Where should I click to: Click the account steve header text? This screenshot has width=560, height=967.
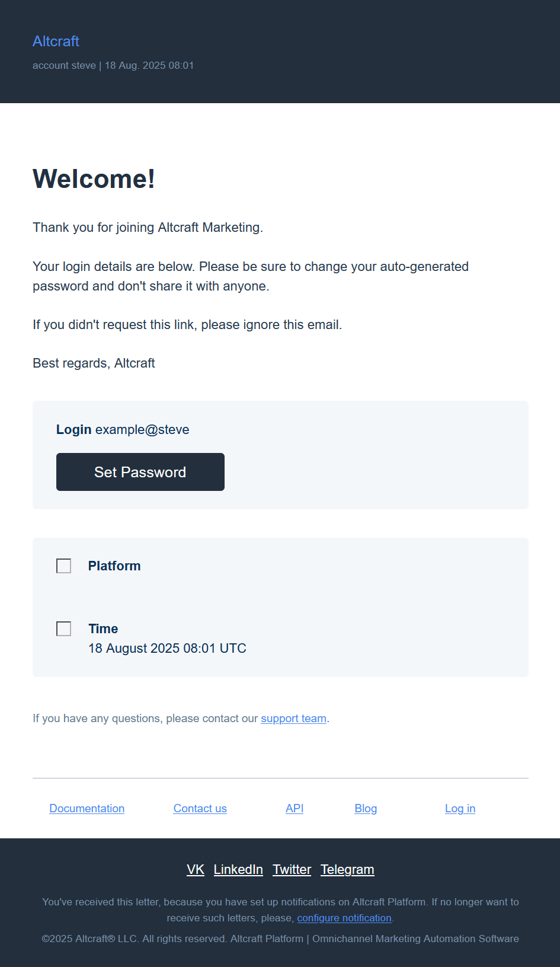[x=64, y=66]
